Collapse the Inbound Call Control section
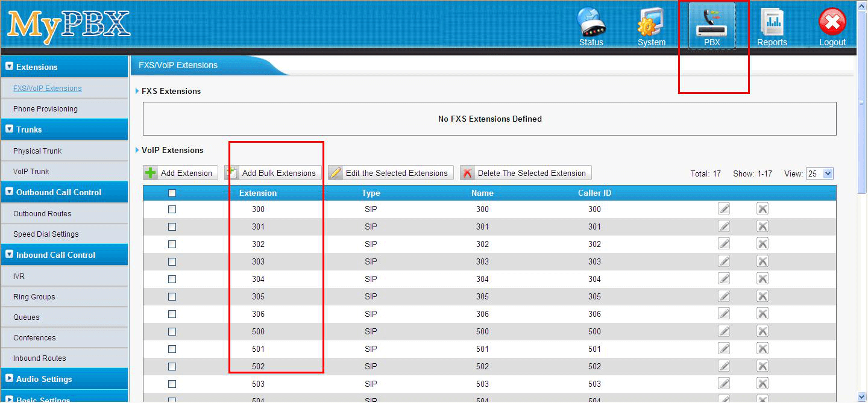Viewport: 868px width, 403px height. tap(64, 255)
